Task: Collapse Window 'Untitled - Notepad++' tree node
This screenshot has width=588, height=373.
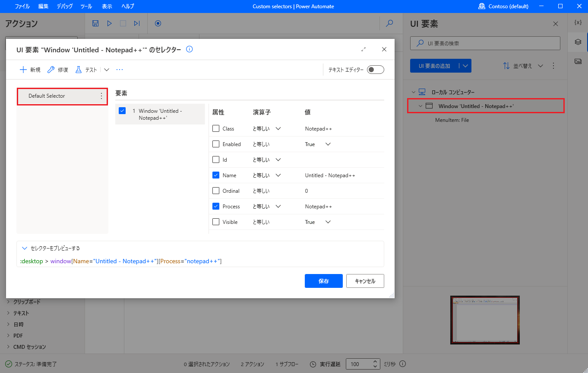Action: [420, 106]
